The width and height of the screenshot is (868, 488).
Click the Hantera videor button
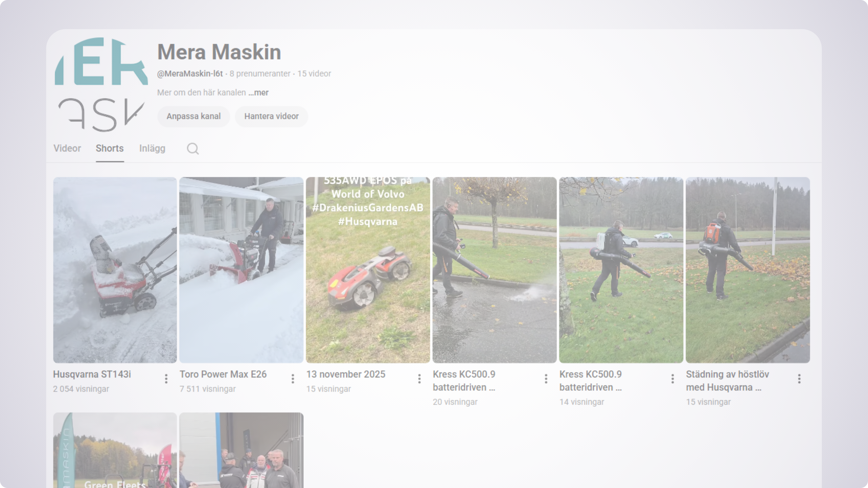(x=271, y=116)
